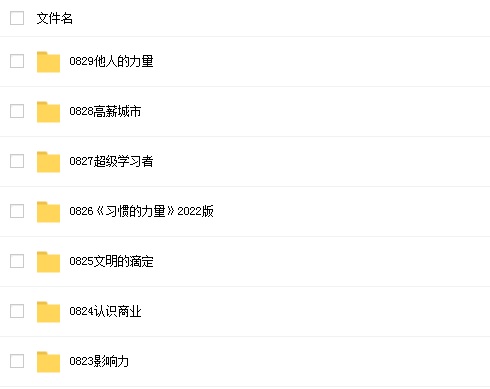Select checkbox for 0826《习惯的力量》2022版
Screen dimensions: 490x389
pos(17,211)
